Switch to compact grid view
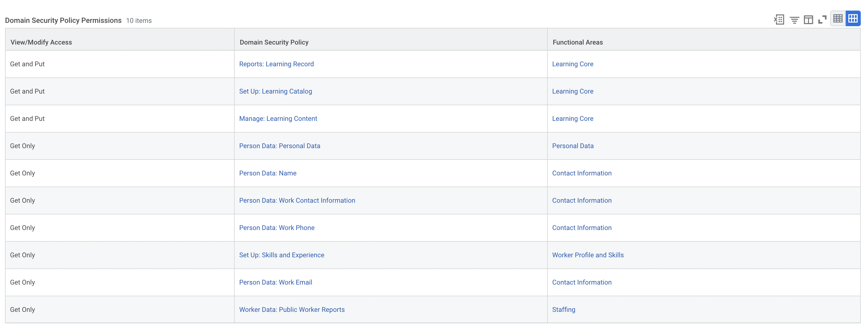 pos(838,19)
